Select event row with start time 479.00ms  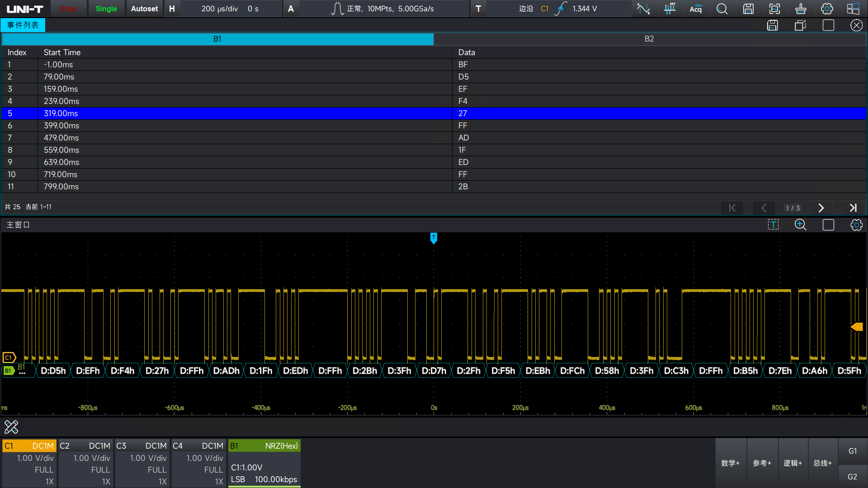[434, 138]
